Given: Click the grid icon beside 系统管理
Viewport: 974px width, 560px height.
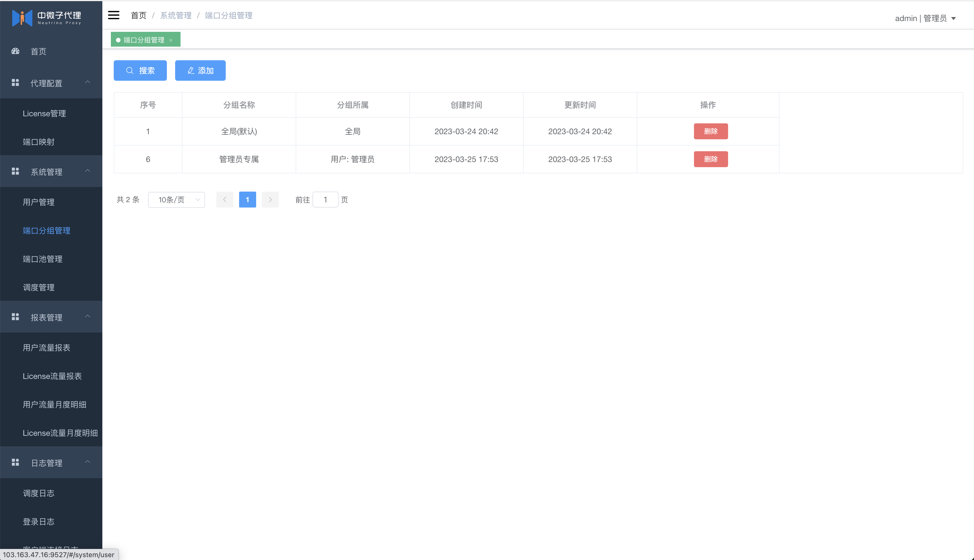Looking at the screenshot, I should (15, 171).
